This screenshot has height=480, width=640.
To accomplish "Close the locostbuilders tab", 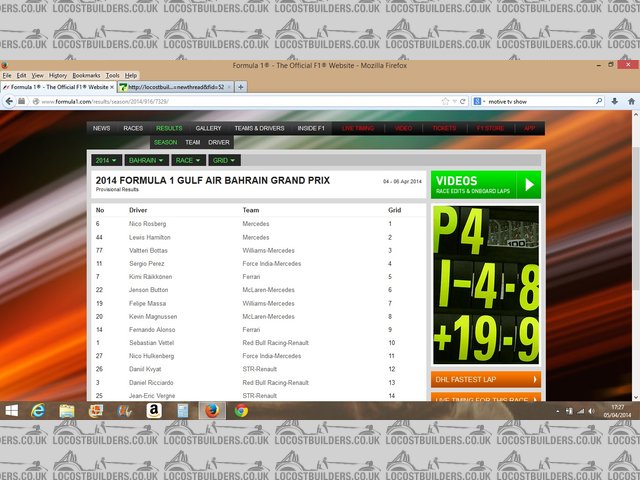I will 229,87.
